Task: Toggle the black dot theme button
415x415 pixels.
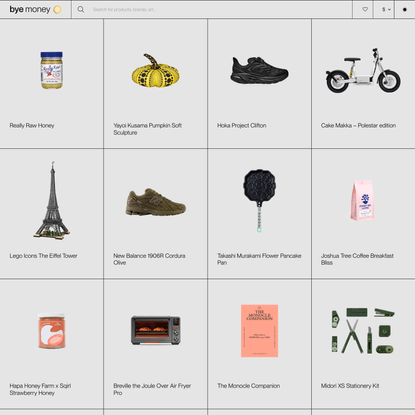Action: (x=405, y=9)
